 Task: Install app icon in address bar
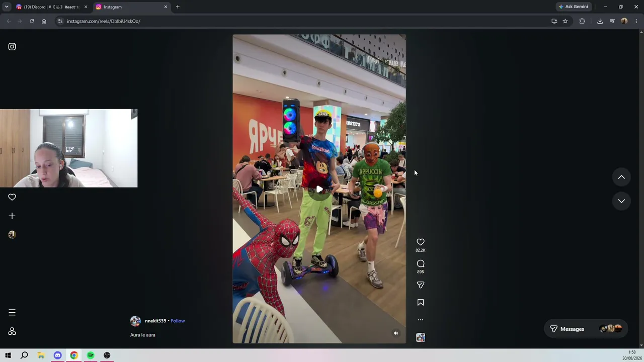point(554,21)
